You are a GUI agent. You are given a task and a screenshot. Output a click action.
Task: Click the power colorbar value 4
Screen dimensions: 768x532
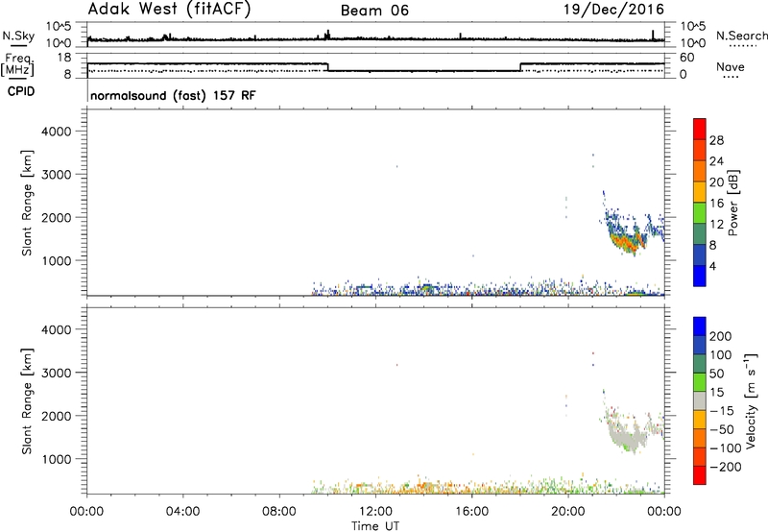(713, 266)
